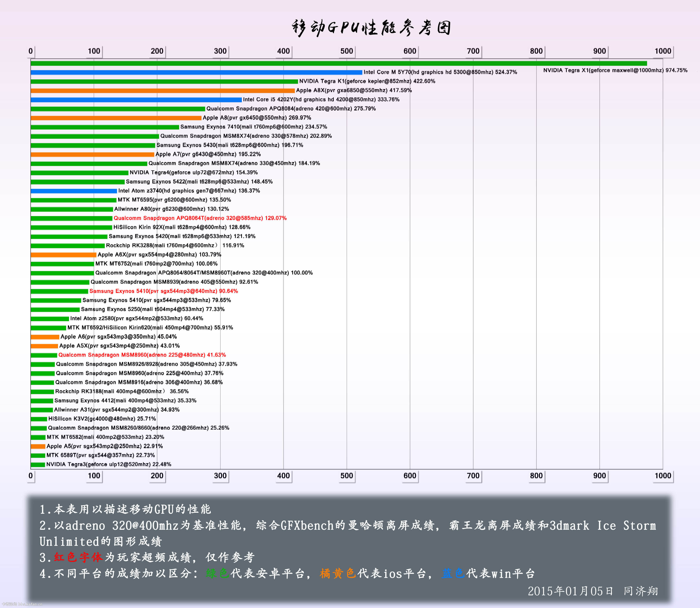Select Samsung Exynos 5430 label
This screenshot has width=700, height=608.
[x=230, y=145]
